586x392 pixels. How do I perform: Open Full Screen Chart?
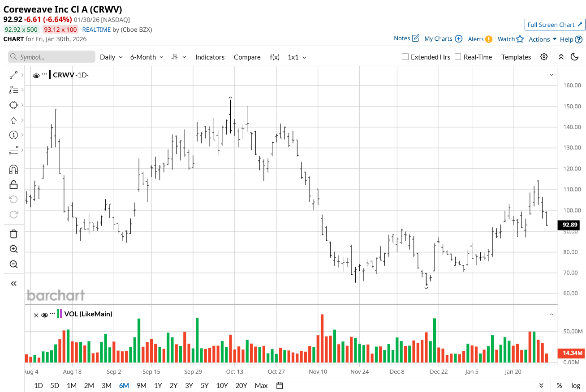pyautogui.click(x=555, y=25)
